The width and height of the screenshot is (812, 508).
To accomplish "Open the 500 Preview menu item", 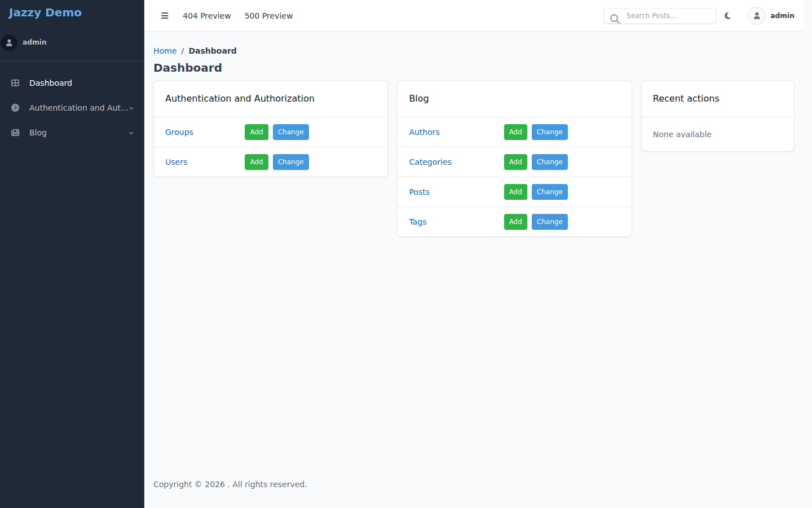I will (x=269, y=16).
